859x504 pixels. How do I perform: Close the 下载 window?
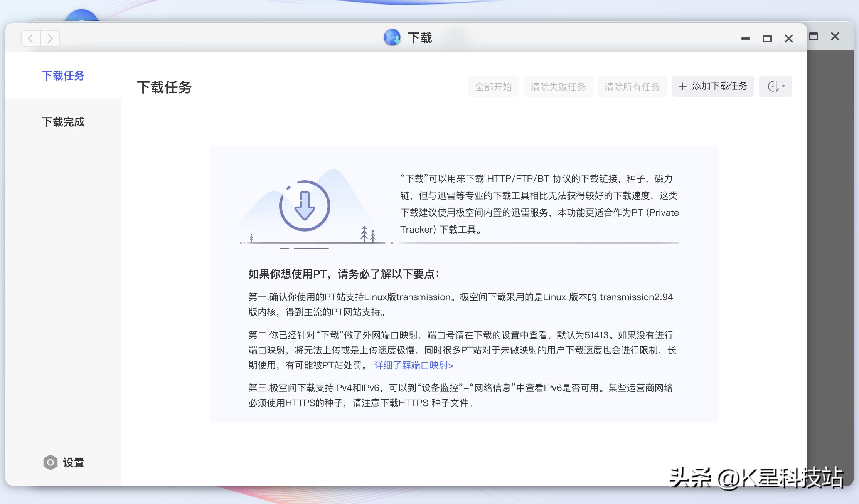(x=788, y=38)
